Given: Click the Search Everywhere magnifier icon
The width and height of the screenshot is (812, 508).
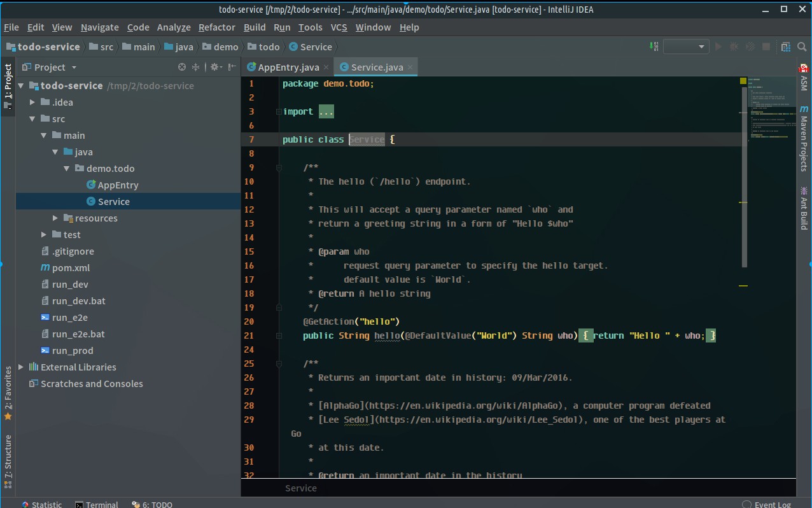Looking at the screenshot, I should click(x=802, y=46).
